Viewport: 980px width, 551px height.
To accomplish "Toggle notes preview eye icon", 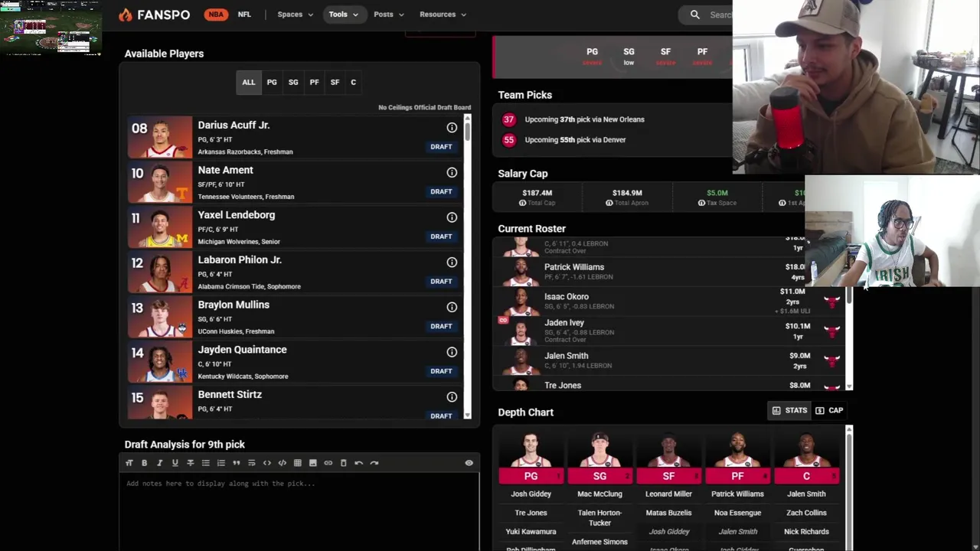I will click(469, 463).
